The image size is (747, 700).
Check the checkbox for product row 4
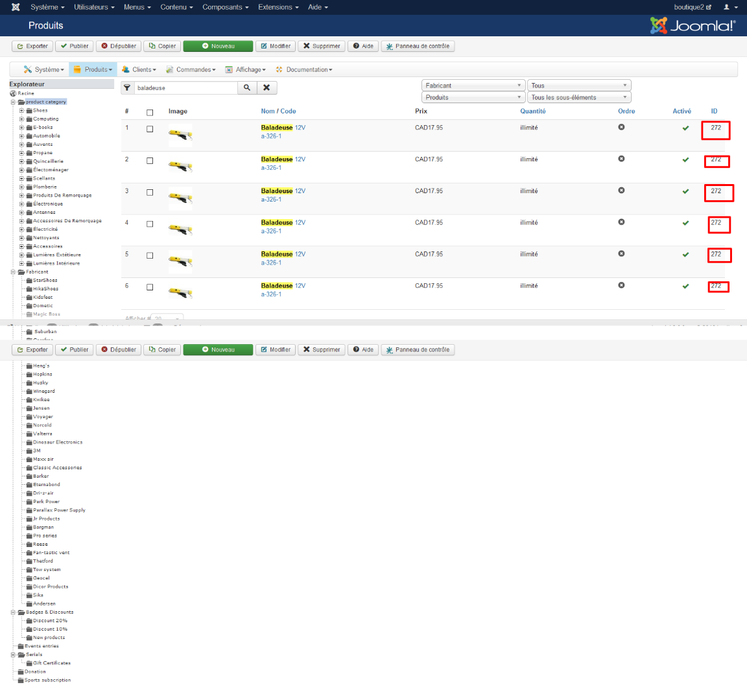(x=150, y=224)
